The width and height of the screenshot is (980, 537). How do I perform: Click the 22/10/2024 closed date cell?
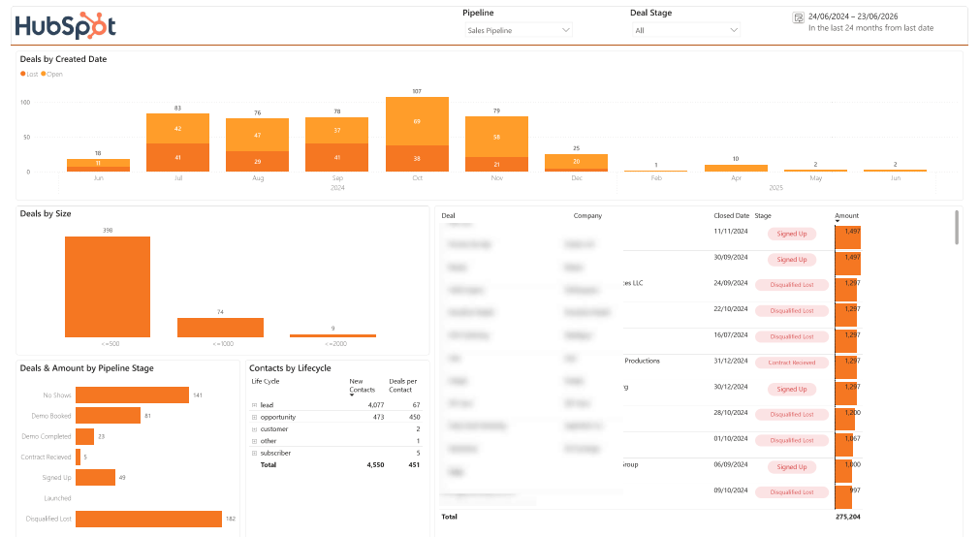[x=731, y=309]
